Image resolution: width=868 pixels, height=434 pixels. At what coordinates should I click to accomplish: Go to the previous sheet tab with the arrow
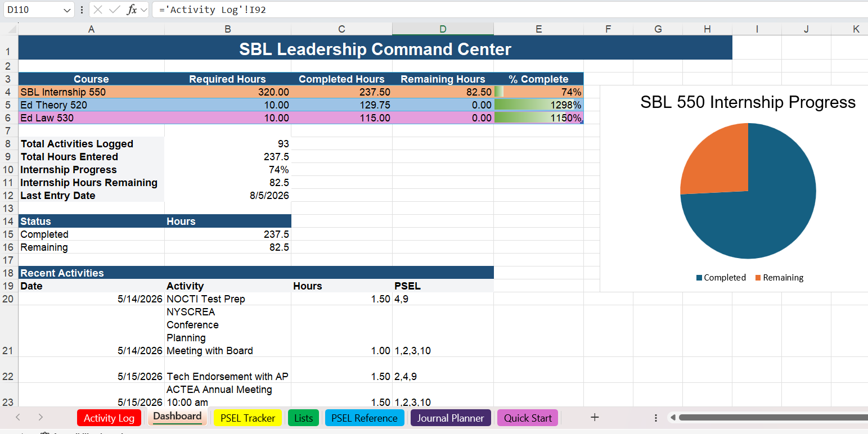point(18,417)
